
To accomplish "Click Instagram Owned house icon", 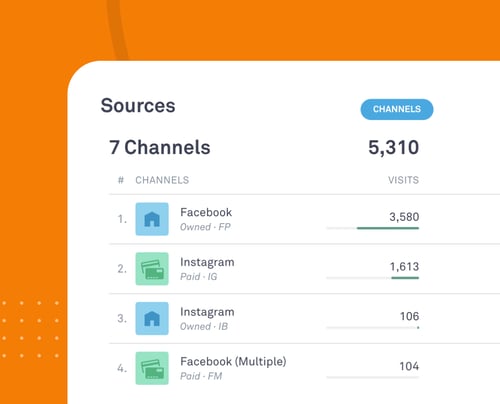I will 152,318.
